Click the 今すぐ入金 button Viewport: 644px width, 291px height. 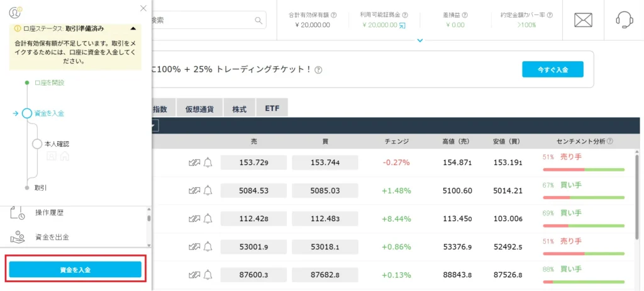[x=553, y=69]
